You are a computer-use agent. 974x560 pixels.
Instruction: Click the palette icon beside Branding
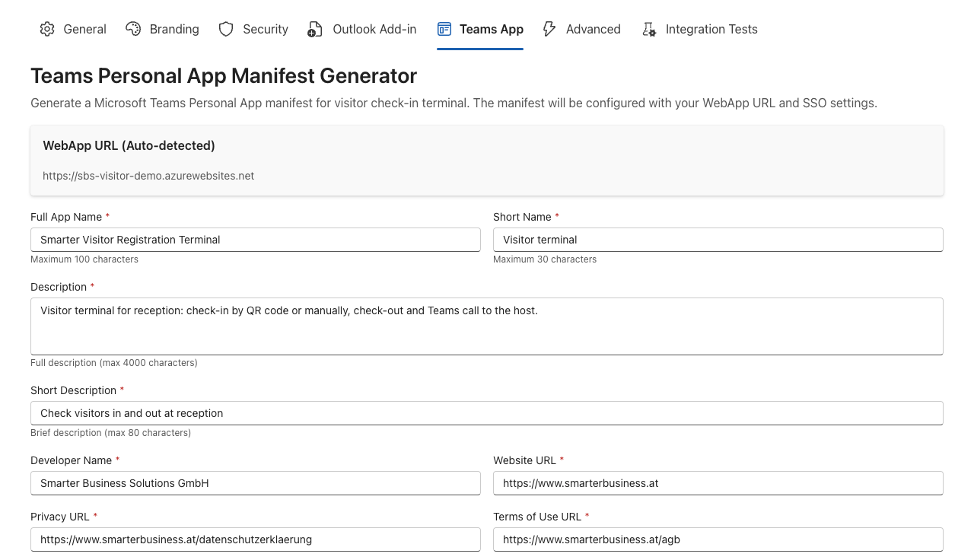click(133, 29)
